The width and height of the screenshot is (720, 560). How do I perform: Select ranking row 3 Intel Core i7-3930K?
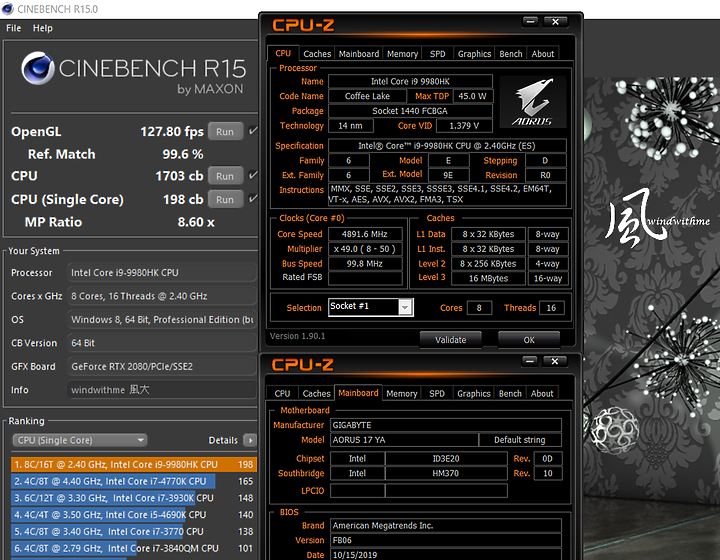[134, 498]
